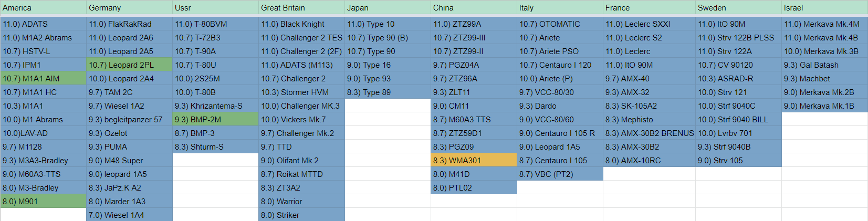Select the 9.0) Strv 105 cell

(x=738, y=161)
